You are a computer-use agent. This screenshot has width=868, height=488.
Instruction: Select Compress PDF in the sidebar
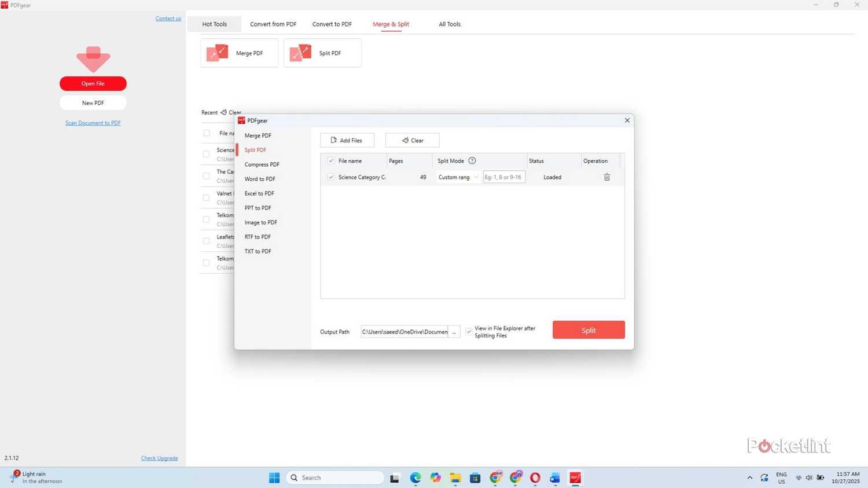click(x=262, y=164)
